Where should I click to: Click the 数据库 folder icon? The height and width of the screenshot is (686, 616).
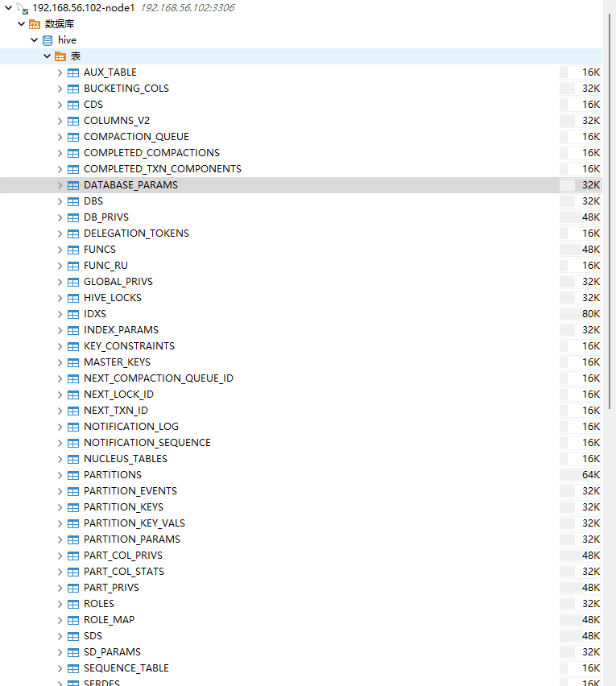click(35, 24)
